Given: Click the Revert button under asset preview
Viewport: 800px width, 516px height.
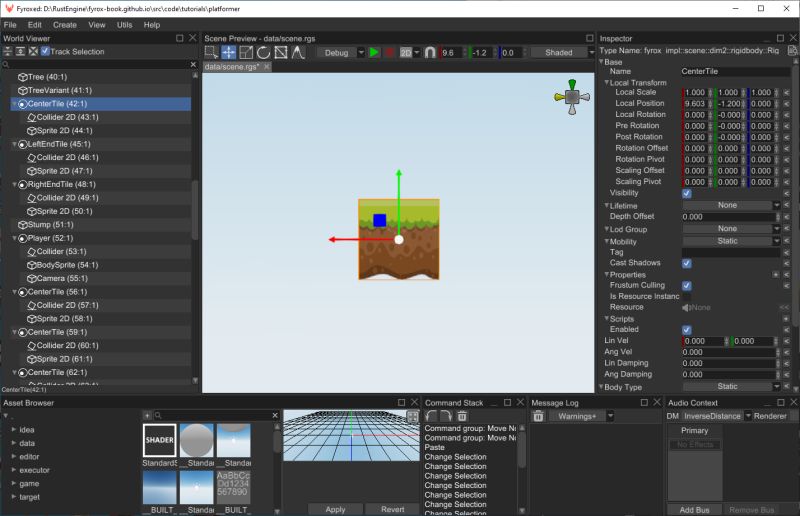Looking at the screenshot, I should (392, 509).
